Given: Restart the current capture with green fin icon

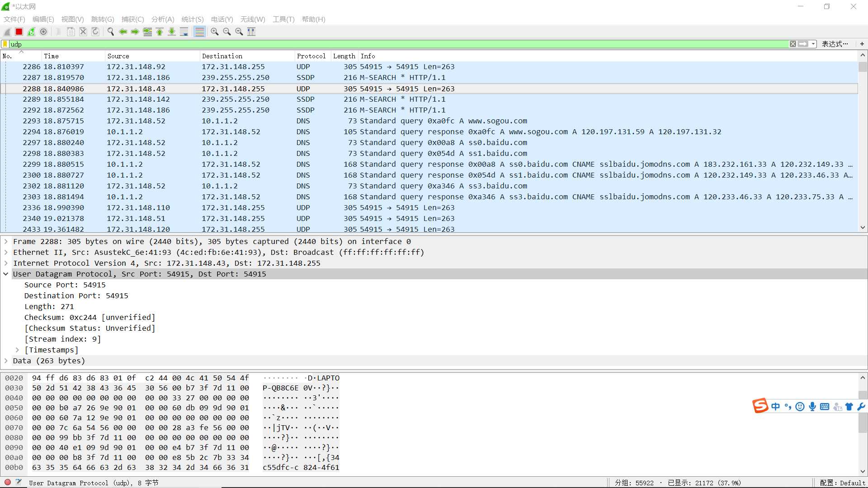Looking at the screenshot, I should [x=31, y=32].
